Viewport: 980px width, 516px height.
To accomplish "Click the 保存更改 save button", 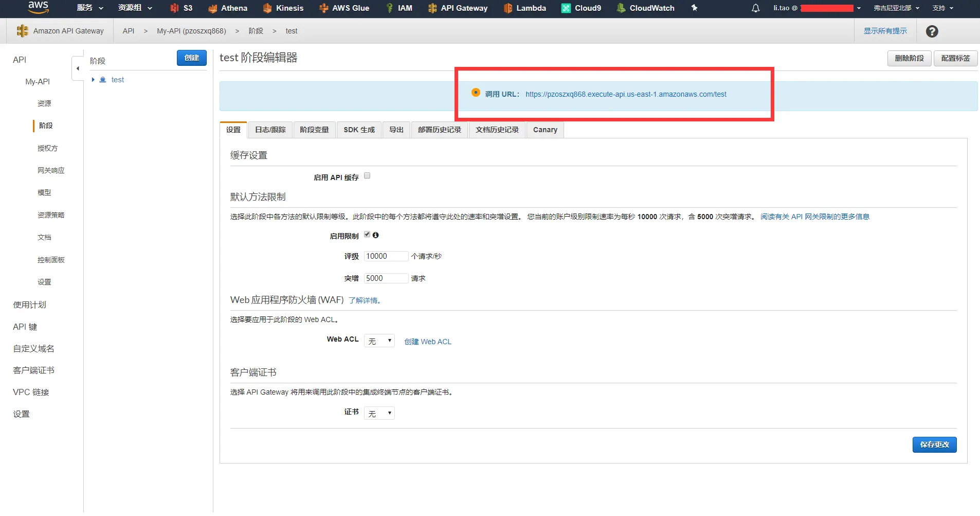I will pyautogui.click(x=934, y=444).
